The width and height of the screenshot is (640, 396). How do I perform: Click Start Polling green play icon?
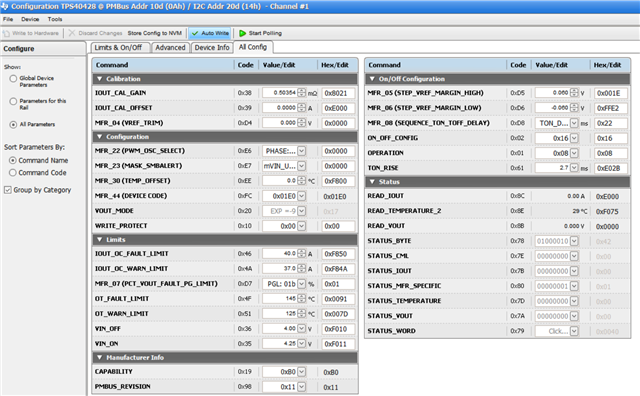(242, 33)
